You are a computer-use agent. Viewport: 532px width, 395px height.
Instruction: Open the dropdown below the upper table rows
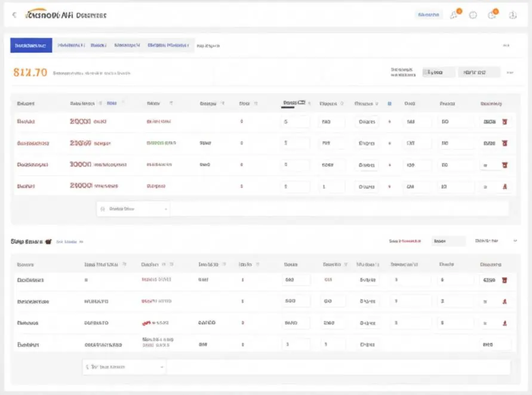coord(133,209)
